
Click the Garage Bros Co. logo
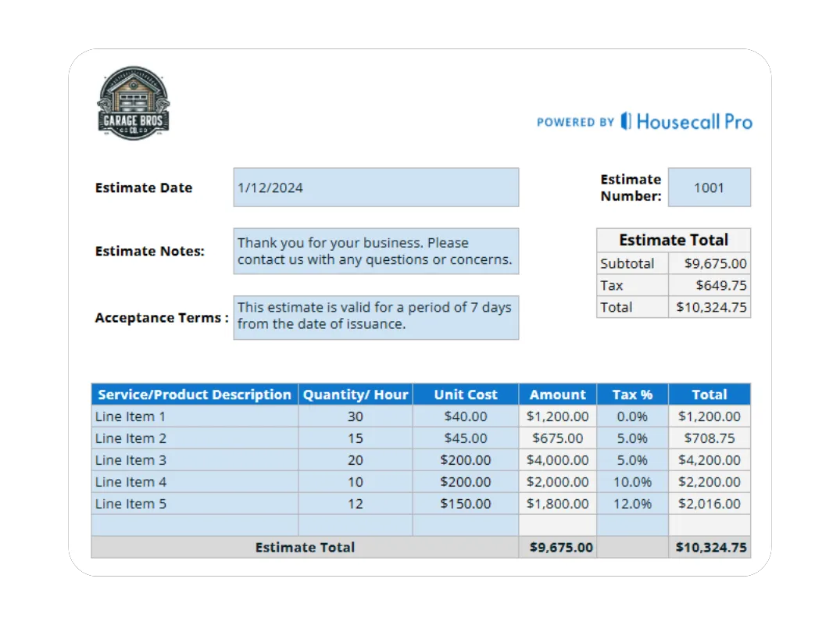pyautogui.click(x=133, y=103)
